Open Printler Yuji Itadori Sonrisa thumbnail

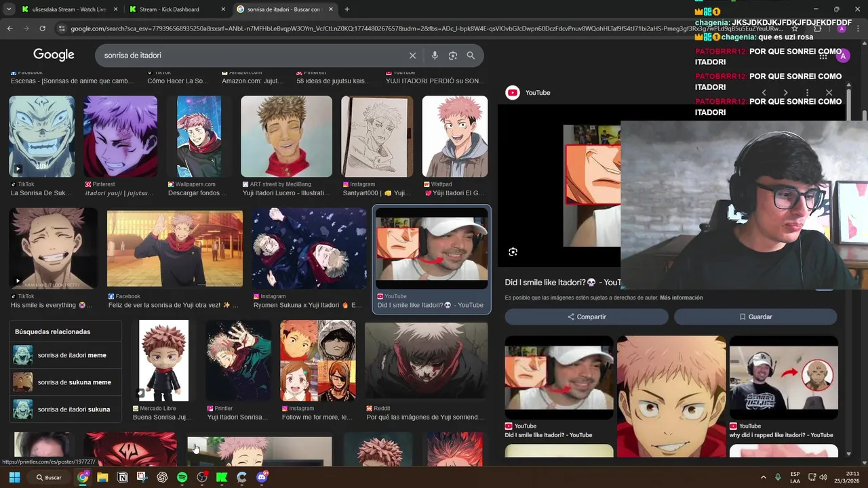pyautogui.click(x=238, y=361)
